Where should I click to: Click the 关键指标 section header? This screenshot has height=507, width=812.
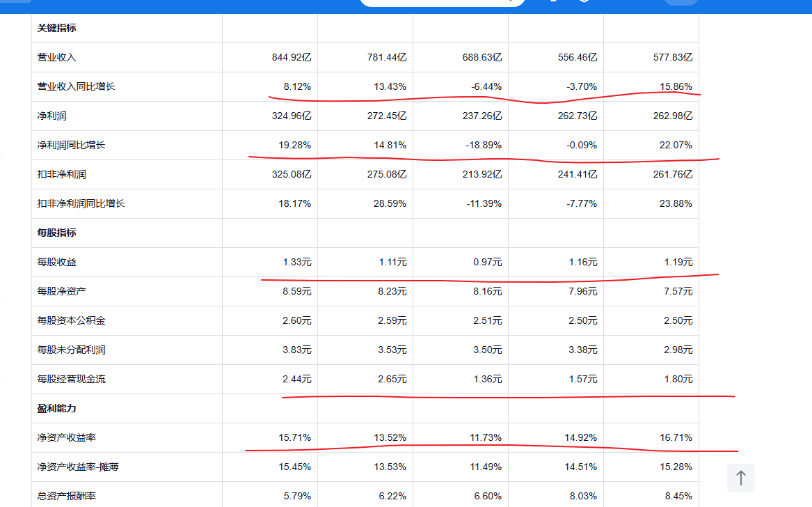[57, 28]
